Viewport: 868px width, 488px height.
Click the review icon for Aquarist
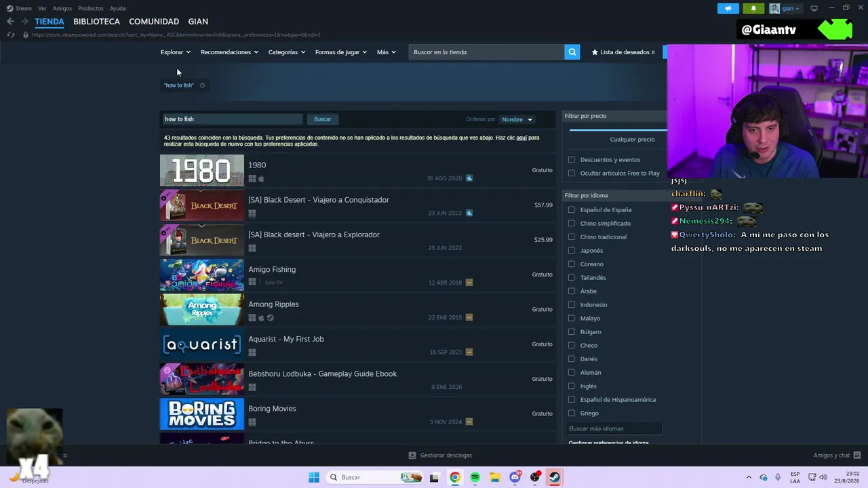click(x=469, y=352)
